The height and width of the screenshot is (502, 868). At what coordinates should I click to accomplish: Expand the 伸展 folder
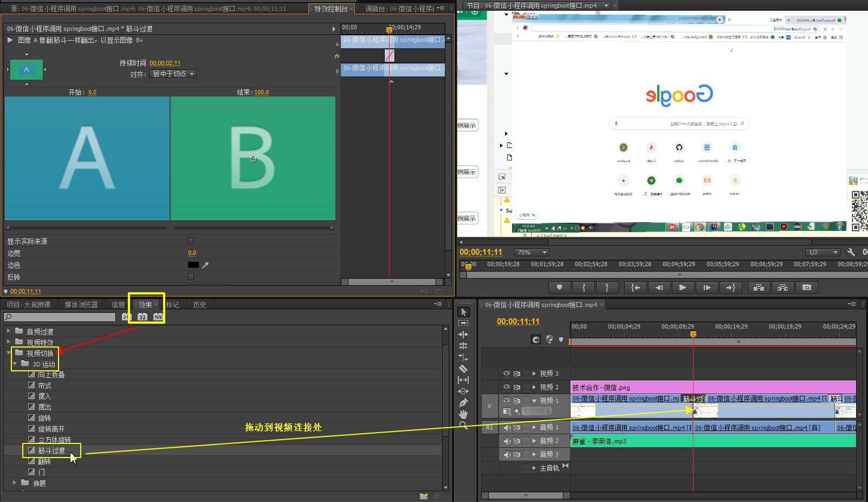15,482
